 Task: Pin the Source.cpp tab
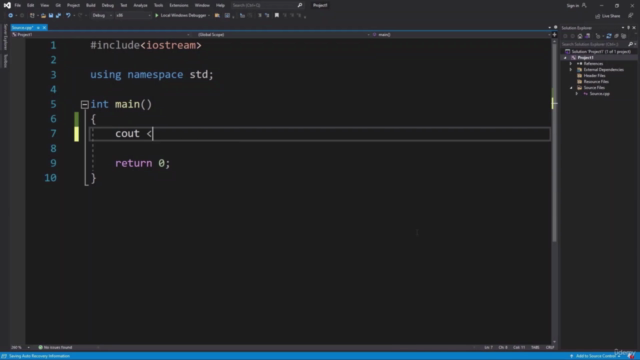click(38, 28)
